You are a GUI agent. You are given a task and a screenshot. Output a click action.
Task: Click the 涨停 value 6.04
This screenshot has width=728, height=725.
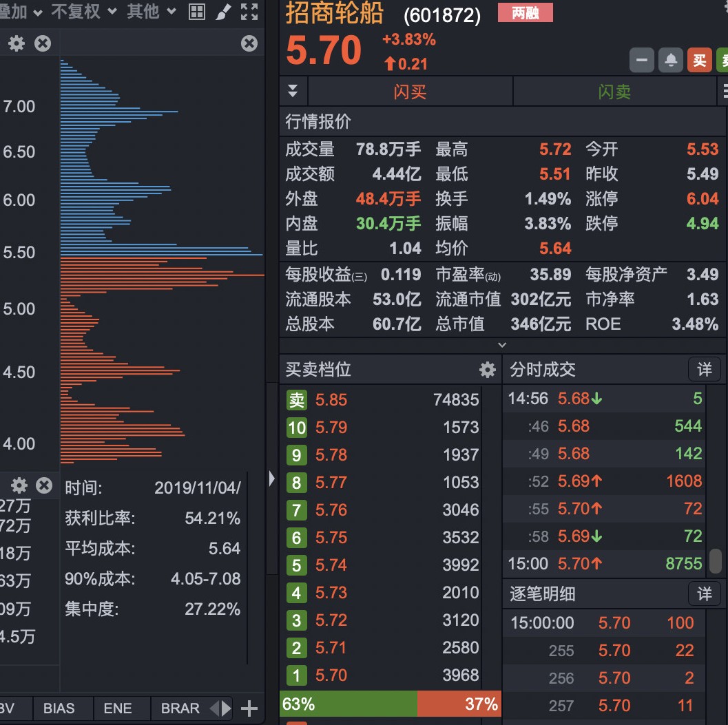point(703,199)
